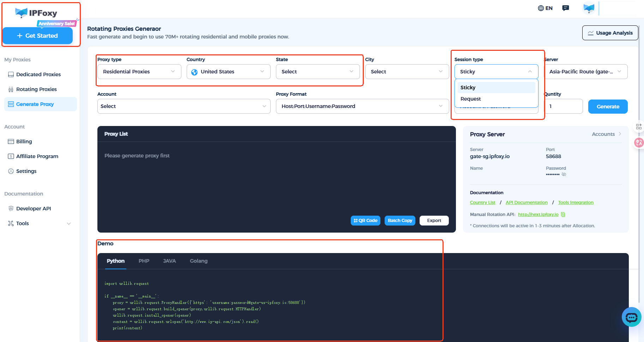
Task: Open the City dropdown
Action: [407, 72]
